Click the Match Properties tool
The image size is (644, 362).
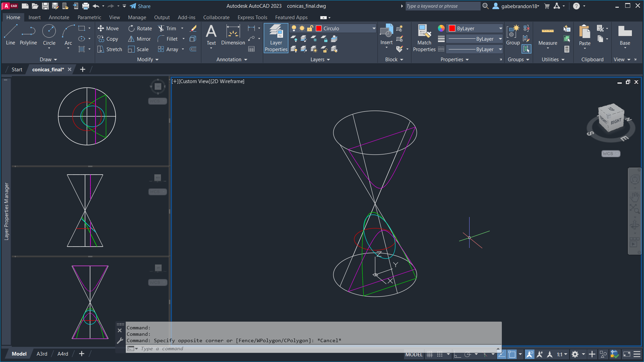click(x=424, y=38)
